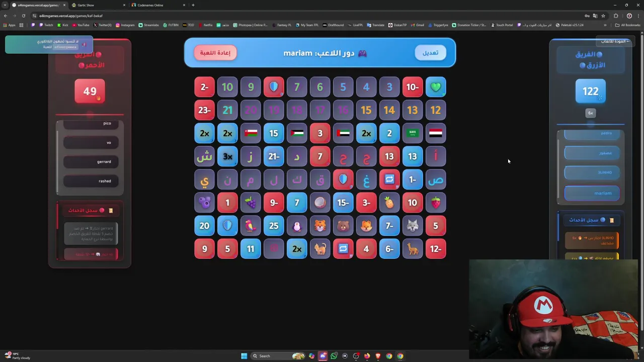
Task: Click the green ش letter tile
Action: point(204,156)
